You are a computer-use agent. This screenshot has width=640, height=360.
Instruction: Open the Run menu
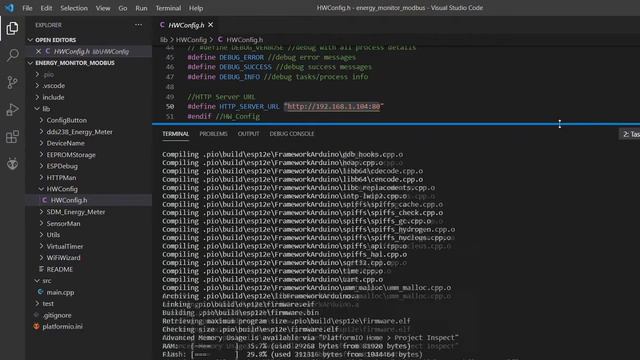[x=141, y=8]
